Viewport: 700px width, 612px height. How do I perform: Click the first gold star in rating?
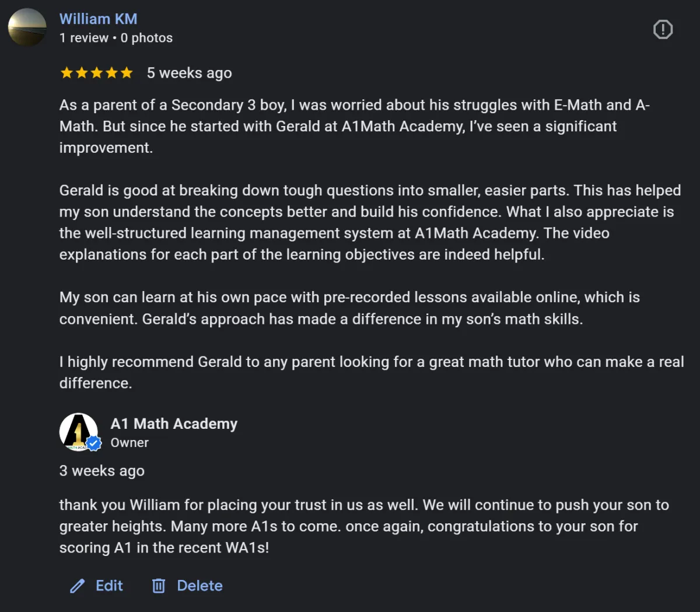(66, 73)
